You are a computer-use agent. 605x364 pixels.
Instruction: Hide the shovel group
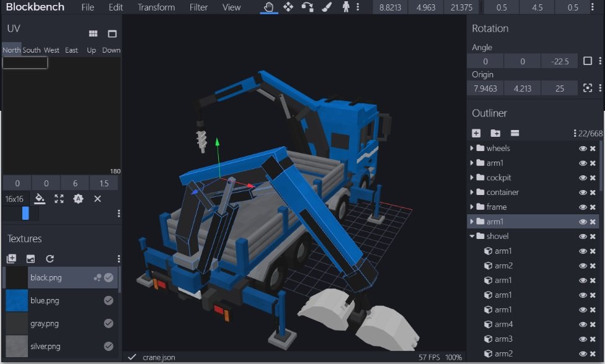pyautogui.click(x=582, y=236)
